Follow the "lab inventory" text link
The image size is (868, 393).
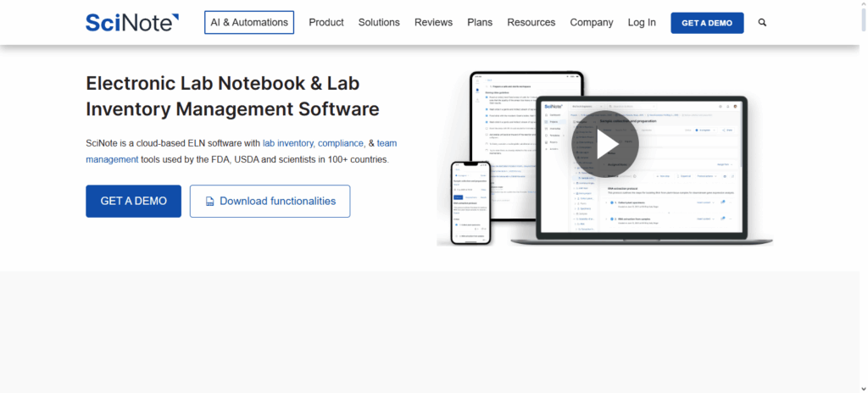pyautogui.click(x=287, y=143)
